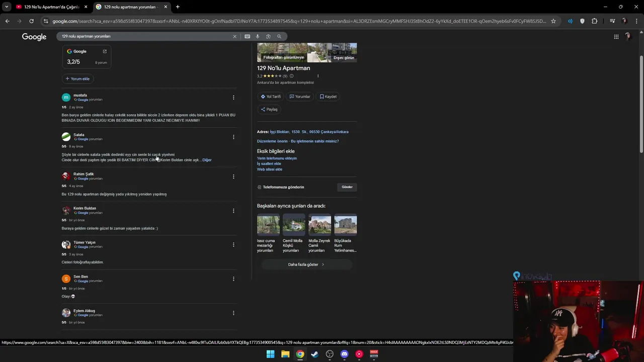This screenshot has height=362, width=644.
Task: Open Google external link icon in rating card
Action: (105, 51)
